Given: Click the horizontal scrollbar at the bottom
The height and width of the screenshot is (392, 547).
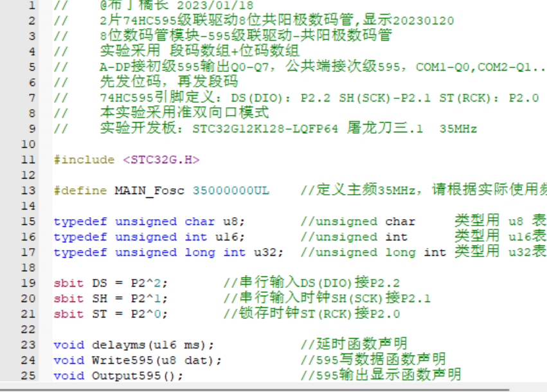Looking at the screenshot, I should 255,389.
